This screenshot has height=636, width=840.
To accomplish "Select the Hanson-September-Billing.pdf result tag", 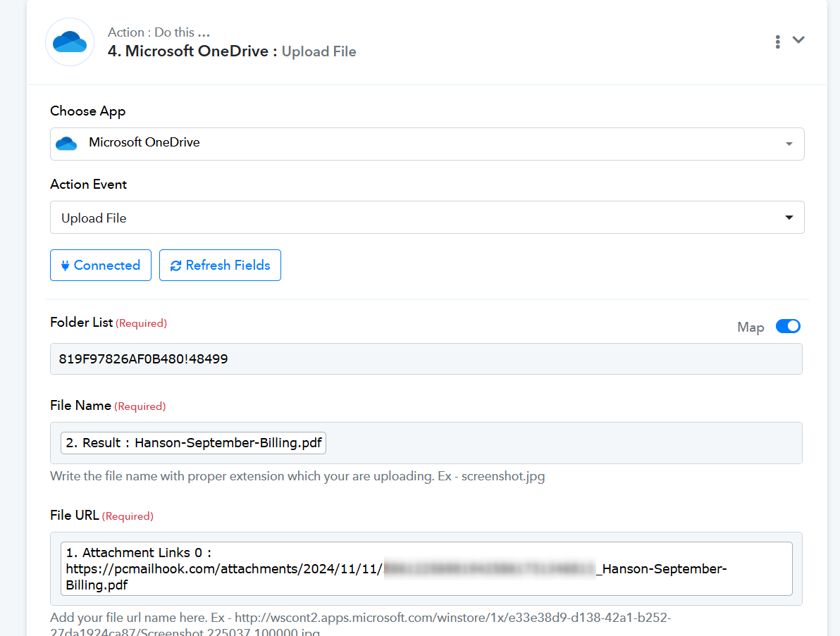I will [193, 443].
